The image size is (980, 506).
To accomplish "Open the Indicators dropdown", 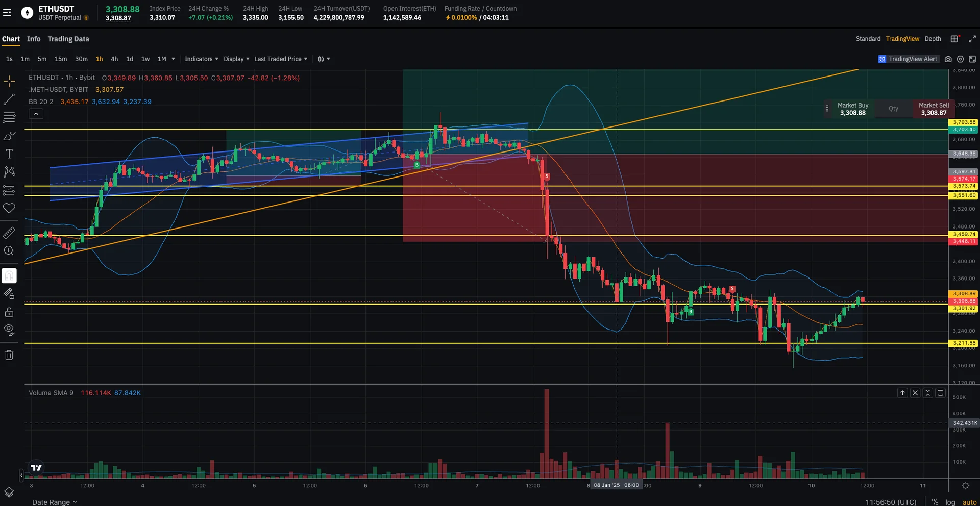I will coord(201,59).
